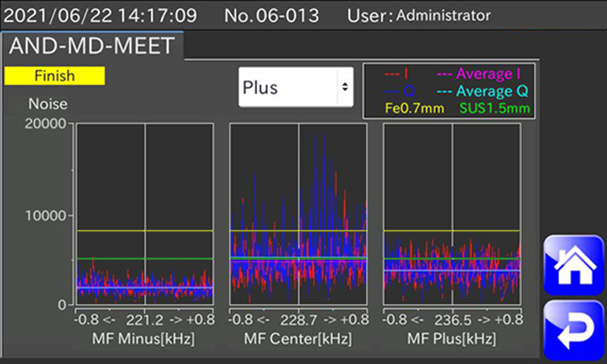Click the yellow Finish status indicator
The image size is (607, 364).
tap(55, 75)
